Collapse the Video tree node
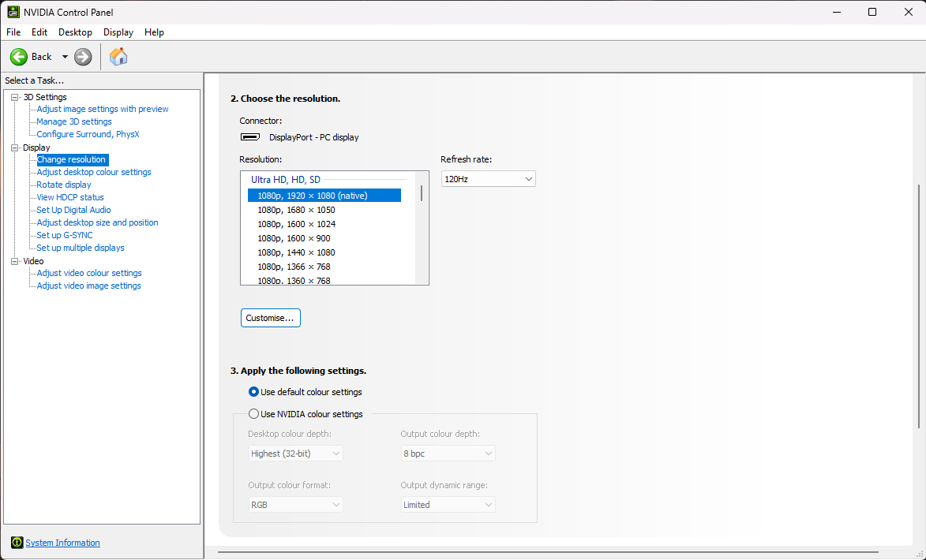 click(x=15, y=261)
